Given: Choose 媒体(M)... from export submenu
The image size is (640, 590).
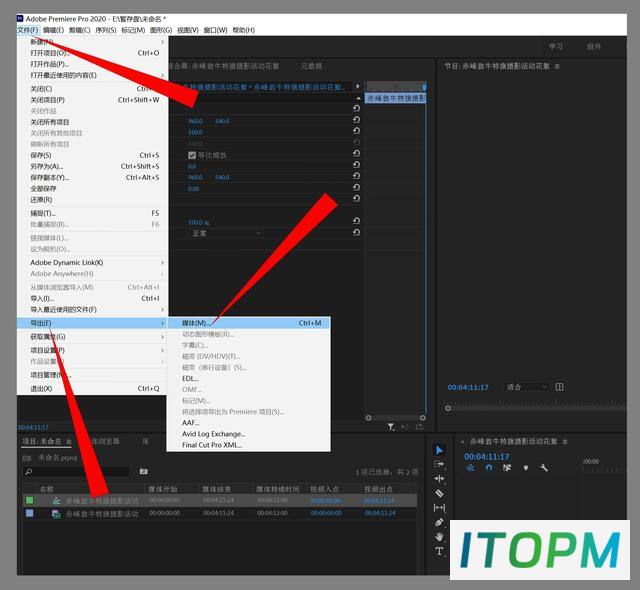Looking at the screenshot, I should [249, 323].
